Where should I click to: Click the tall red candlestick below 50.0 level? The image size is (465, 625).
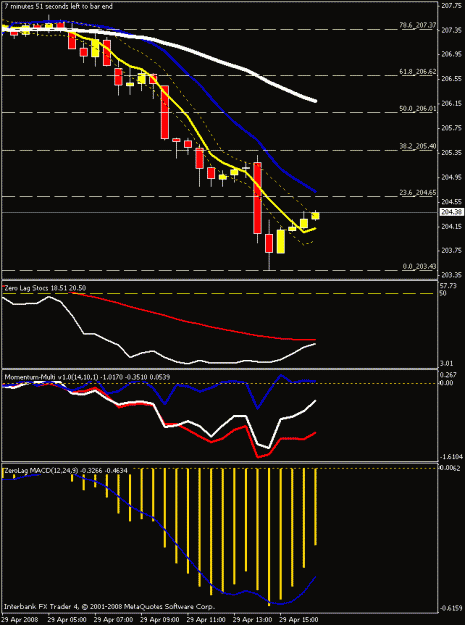165,112
